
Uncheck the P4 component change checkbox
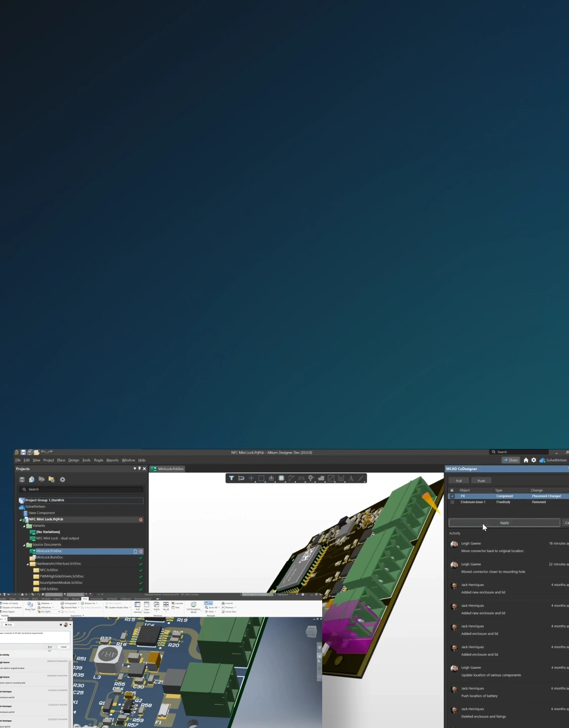[452, 496]
